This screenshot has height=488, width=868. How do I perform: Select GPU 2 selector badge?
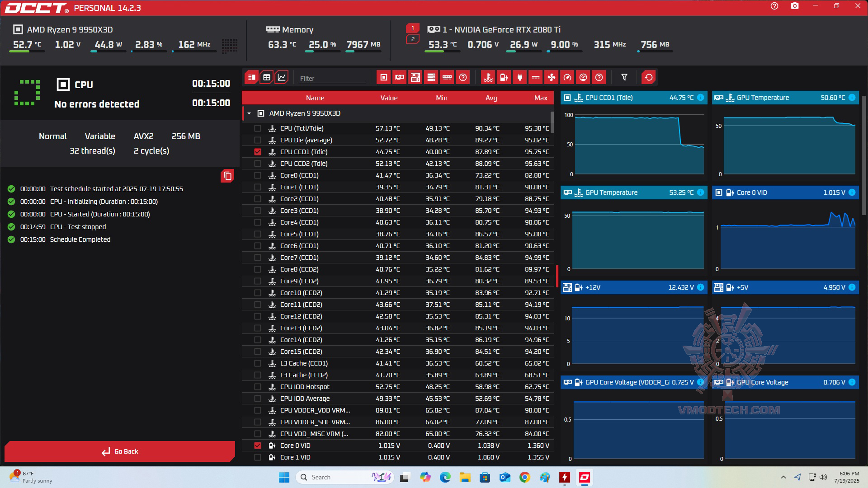point(412,39)
